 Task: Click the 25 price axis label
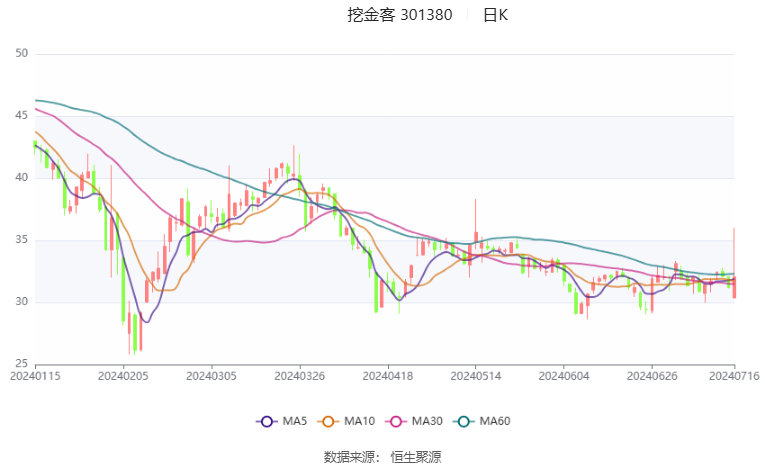pos(21,364)
